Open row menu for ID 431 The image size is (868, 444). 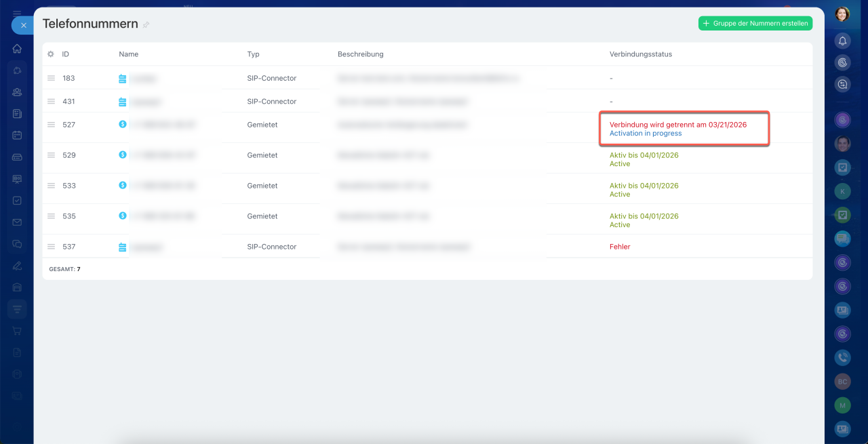(x=51, y=101)
